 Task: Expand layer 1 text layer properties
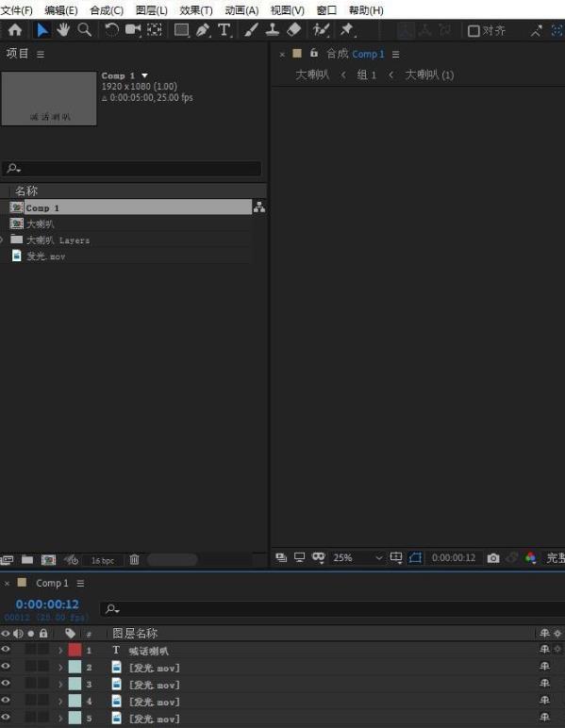pyautogui.click(x=60, y=651)
